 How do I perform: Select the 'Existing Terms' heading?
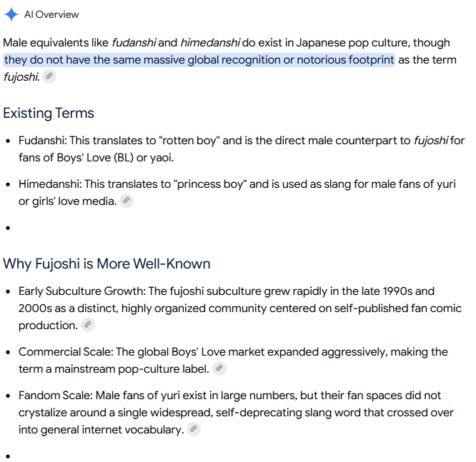click(x=49, y=113)
